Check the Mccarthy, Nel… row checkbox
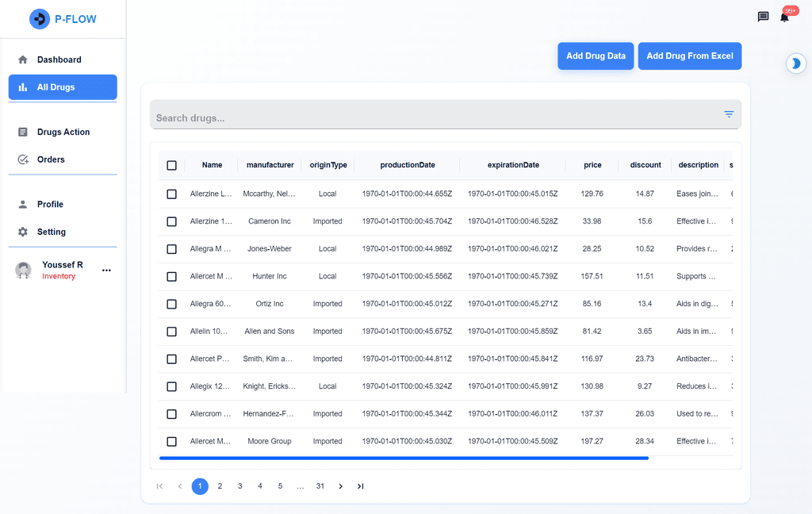The image size is (812, 514). (x=171, y=194)
